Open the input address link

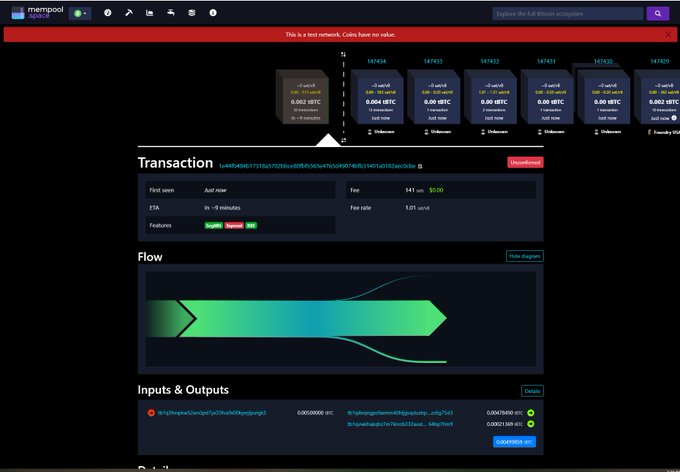[x=212, y=413]
